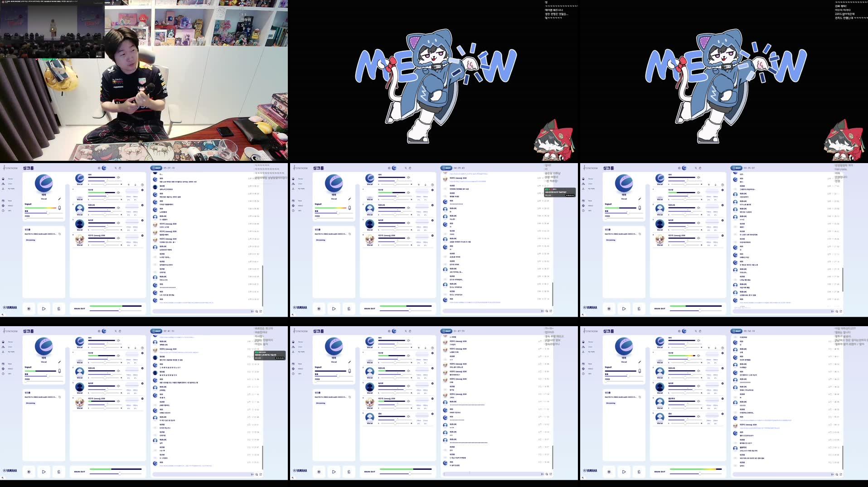
Task: Open settings gear in 00:54 timer window
Action: [x=679, y=331]
